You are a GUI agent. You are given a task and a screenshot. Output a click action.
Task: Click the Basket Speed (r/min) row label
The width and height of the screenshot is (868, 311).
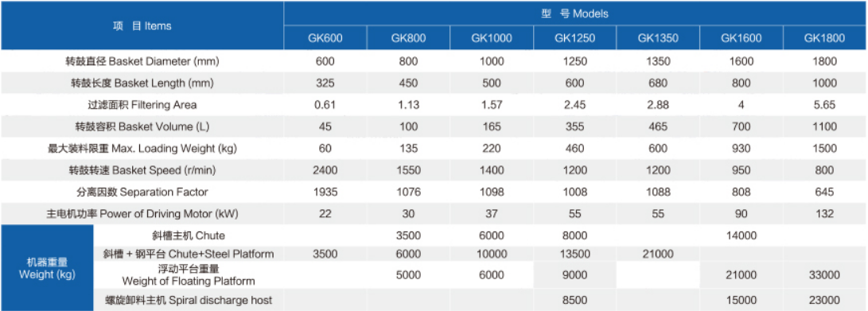pyautogui.click(x=142, y=170)
